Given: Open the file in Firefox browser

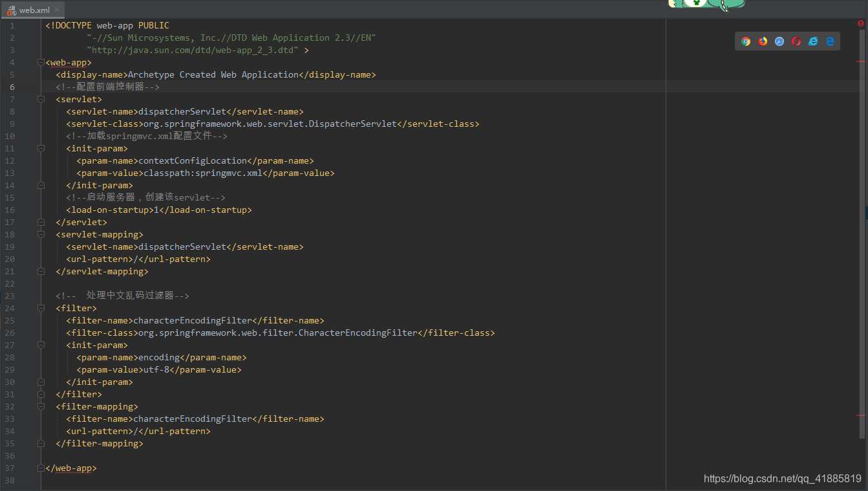Looking at the screenshot, I should click(763, 41).
